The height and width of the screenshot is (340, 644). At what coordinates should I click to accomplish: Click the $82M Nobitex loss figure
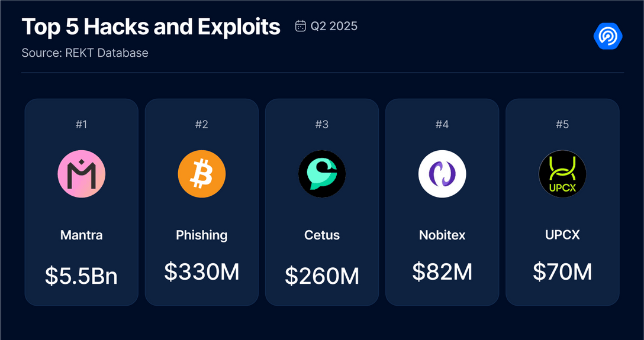coord(442,271)
